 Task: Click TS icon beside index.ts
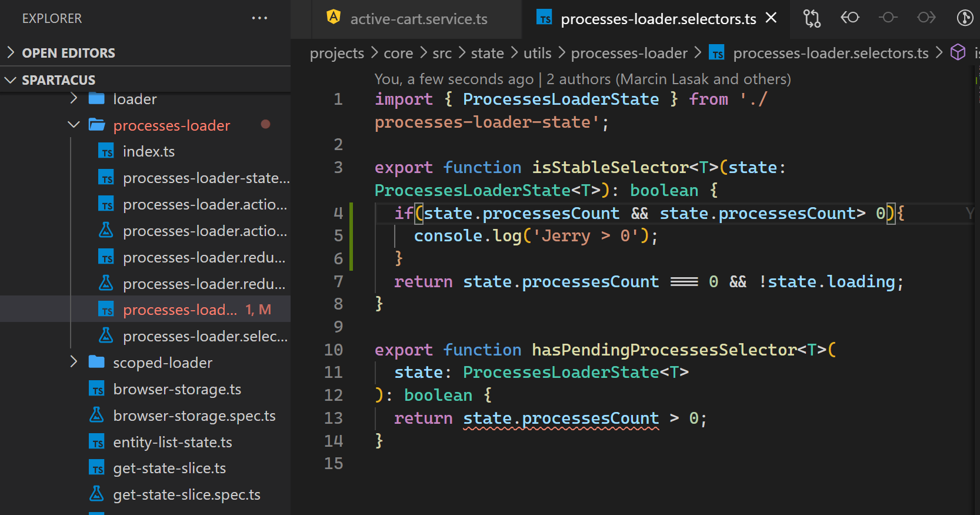[106, 151]
